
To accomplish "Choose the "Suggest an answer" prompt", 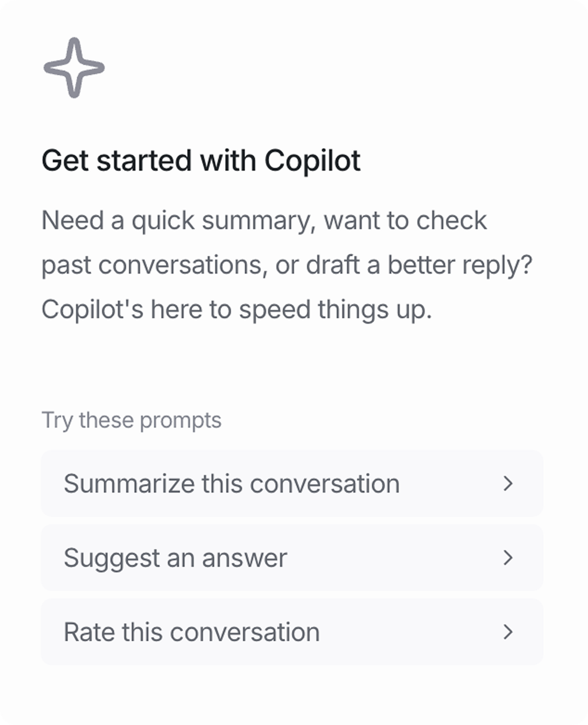I will (x=175, y=558).
